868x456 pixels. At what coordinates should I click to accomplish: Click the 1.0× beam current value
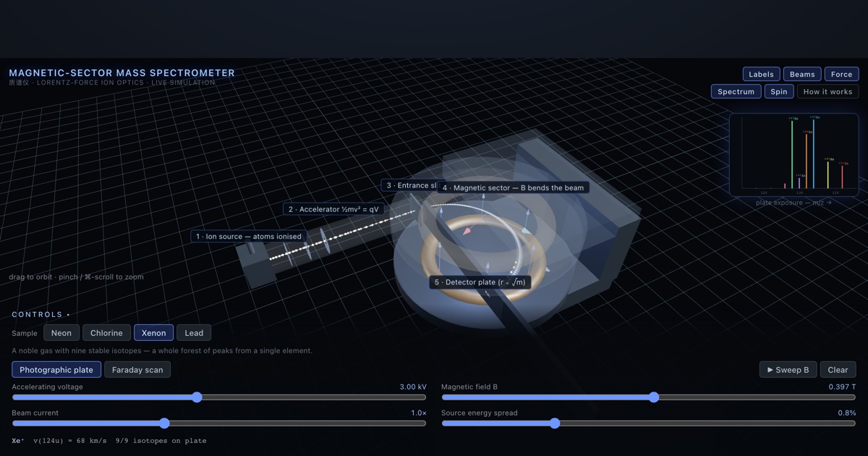[419, 413]
